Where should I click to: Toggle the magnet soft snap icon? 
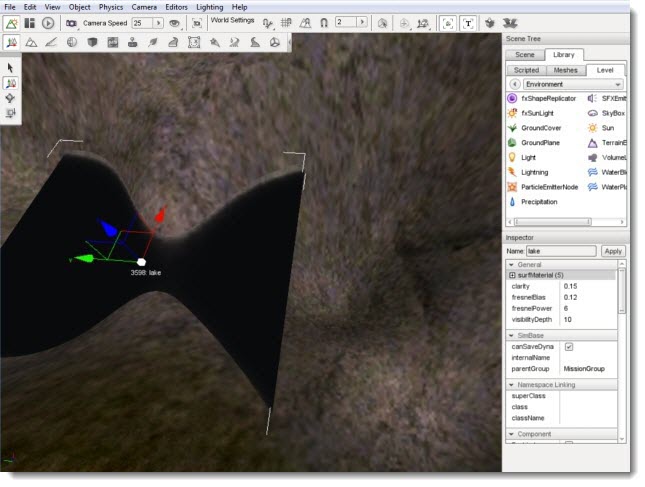coord(324,23)
